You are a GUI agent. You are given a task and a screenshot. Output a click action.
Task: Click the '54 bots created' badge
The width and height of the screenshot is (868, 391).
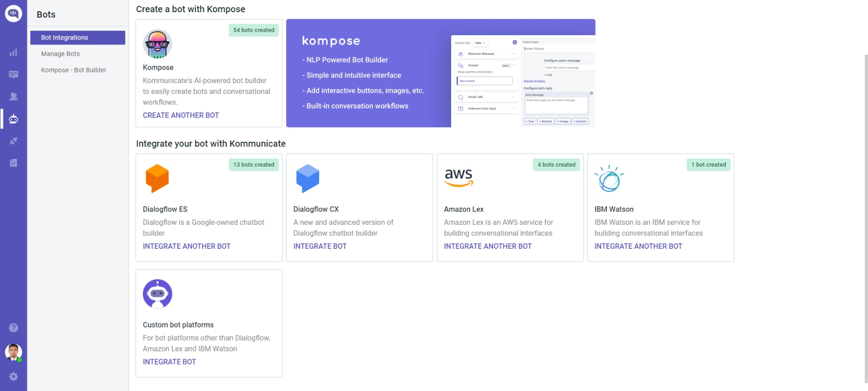pyautogui.click(x=254, y=30)
